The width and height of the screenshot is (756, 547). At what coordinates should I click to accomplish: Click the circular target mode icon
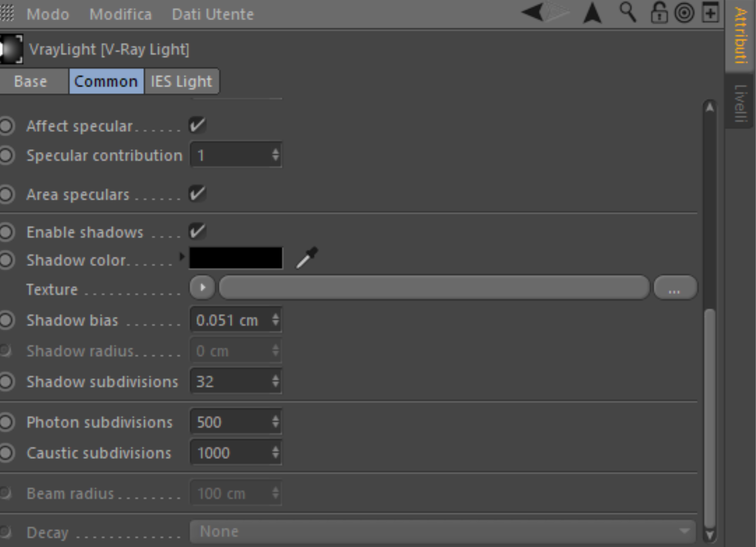[684, 12]
